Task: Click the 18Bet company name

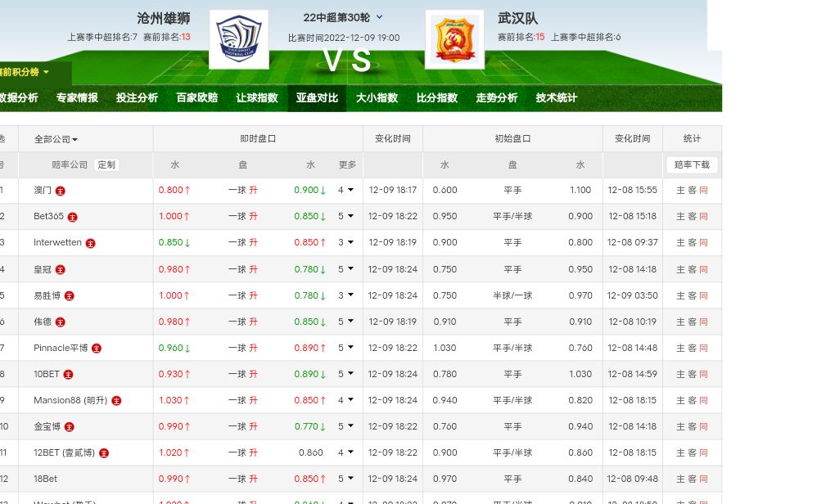Action: (x=45, y=479)
